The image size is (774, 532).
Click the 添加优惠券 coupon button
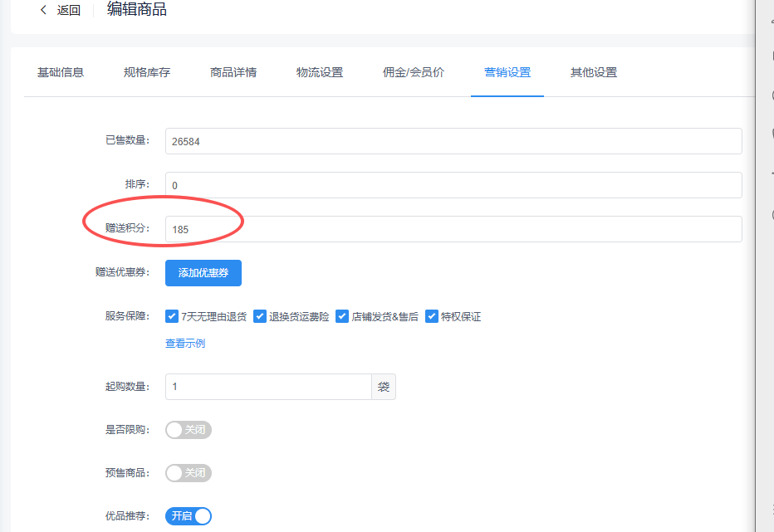[203, 273]
